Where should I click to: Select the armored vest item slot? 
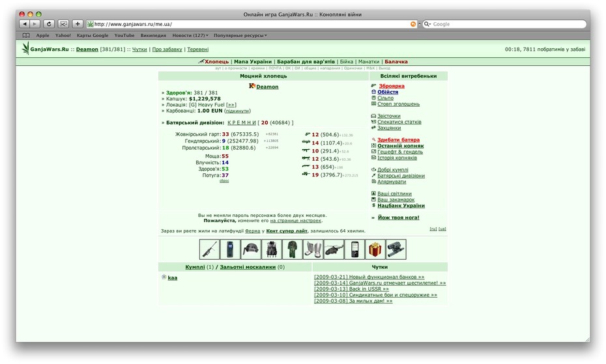point(271,249)
